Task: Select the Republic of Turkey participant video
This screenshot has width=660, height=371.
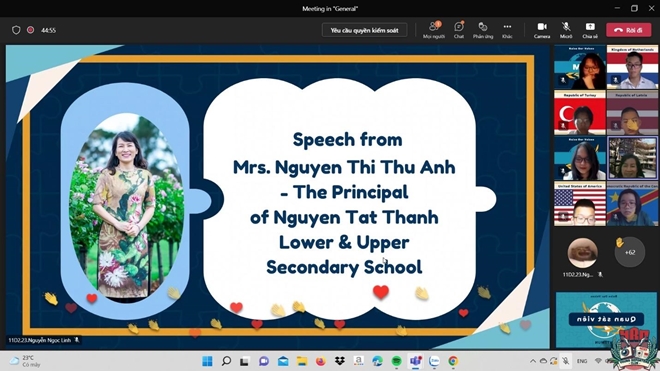Action: pos(580,113)
